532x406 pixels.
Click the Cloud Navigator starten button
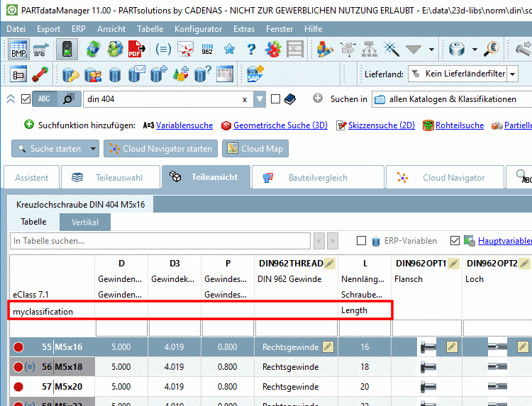click(x=160, y=149)
